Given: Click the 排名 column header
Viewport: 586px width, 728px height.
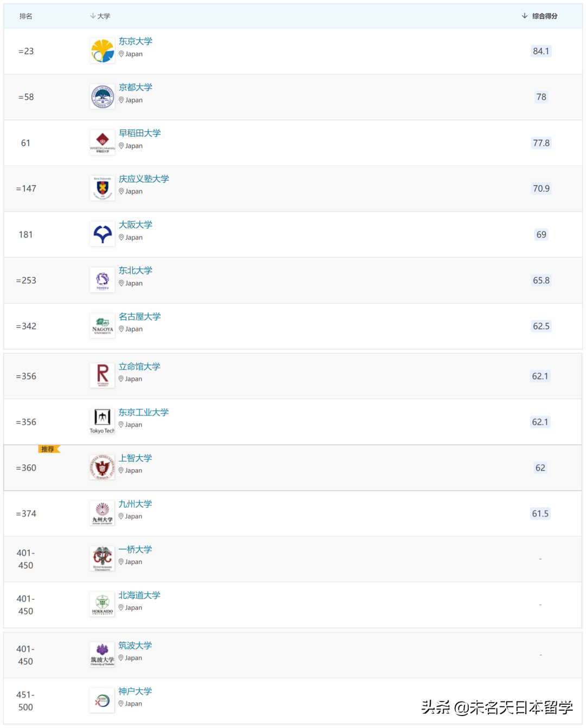Looking at the screenshot, I should (x=26, y=16).
